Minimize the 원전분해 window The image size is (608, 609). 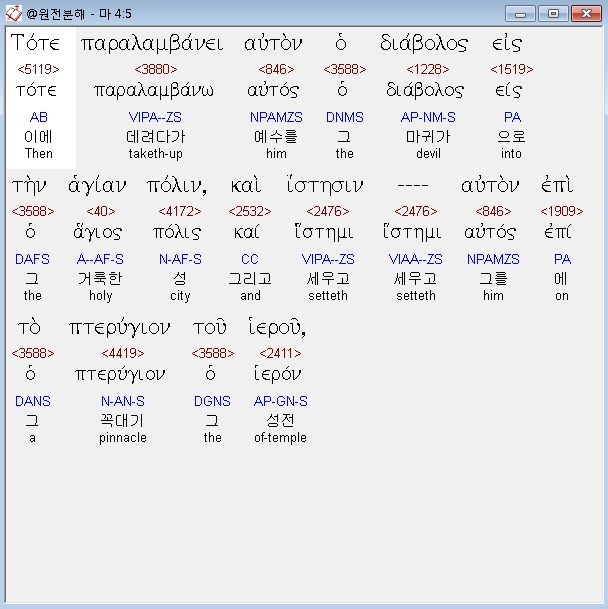520,14
